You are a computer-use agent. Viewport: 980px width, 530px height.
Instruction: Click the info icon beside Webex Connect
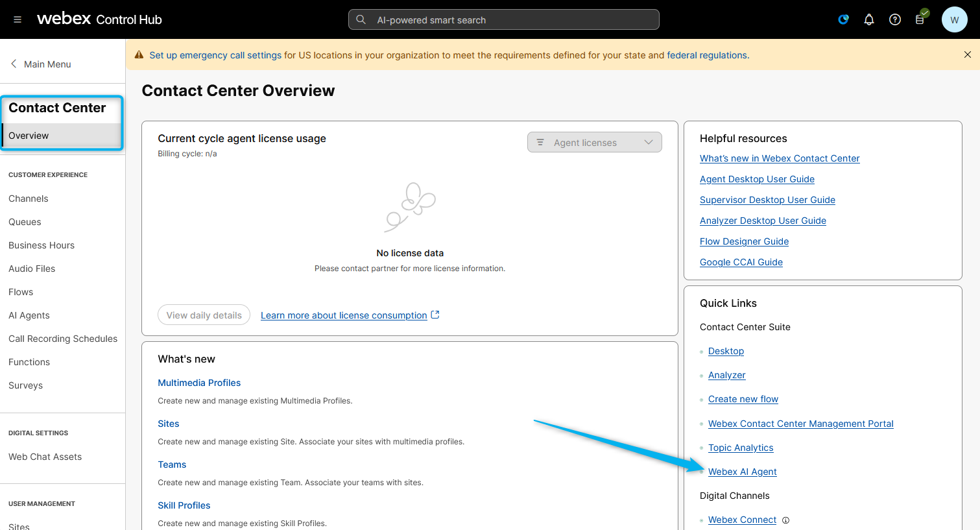[x=785, y=520]
